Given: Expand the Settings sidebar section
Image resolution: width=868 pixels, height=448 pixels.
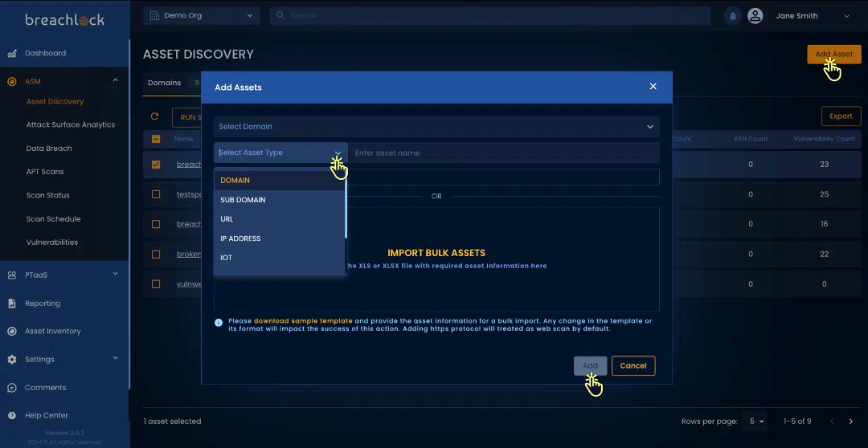Looking at the screenshot, I should pyautogui.click(x=115, y=358).
